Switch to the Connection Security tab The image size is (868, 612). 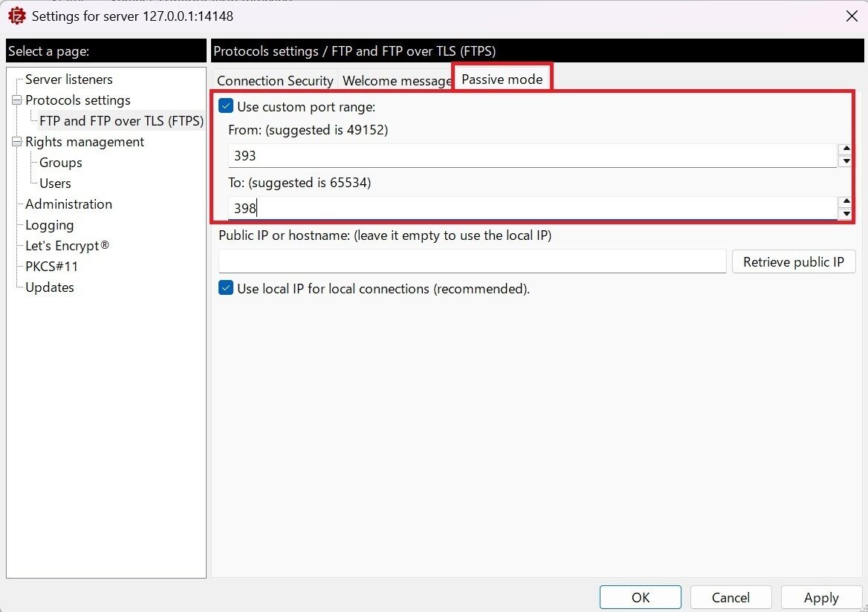point(274,80)
